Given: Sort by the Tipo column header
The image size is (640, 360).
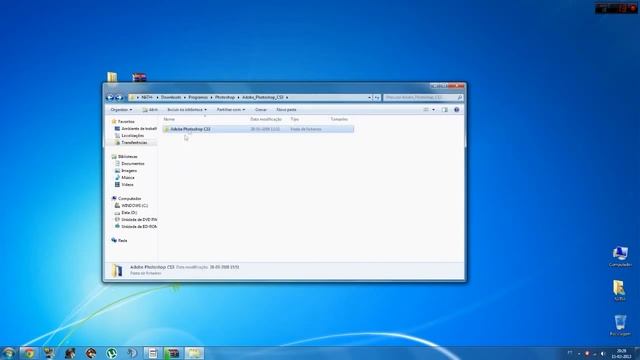Looking at the screenshot, I should click(x=295, y=119).
